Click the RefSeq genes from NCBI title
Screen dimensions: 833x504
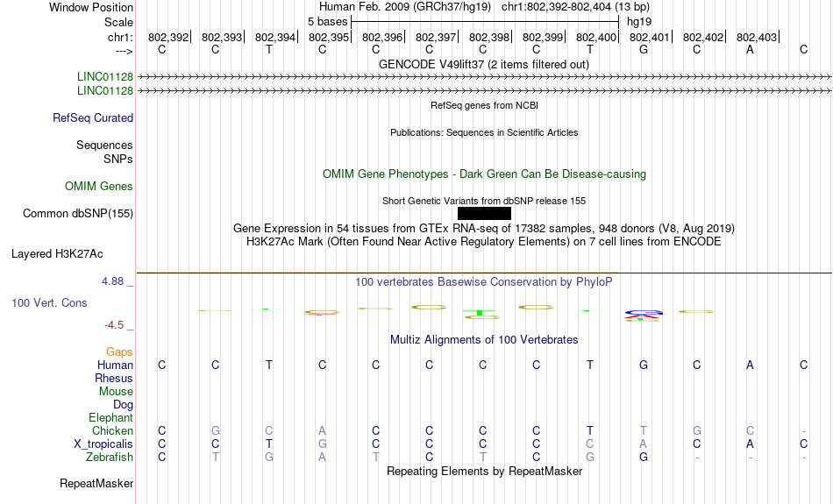click(484, 105)
